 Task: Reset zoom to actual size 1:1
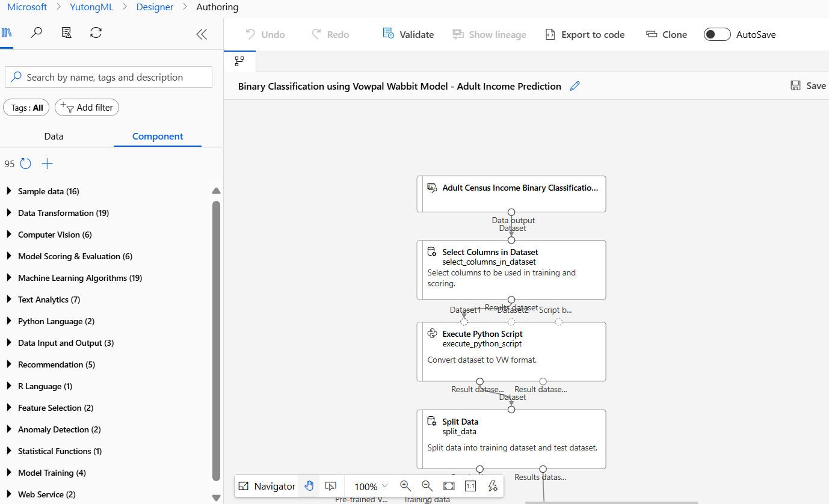(x=470, y=486)
